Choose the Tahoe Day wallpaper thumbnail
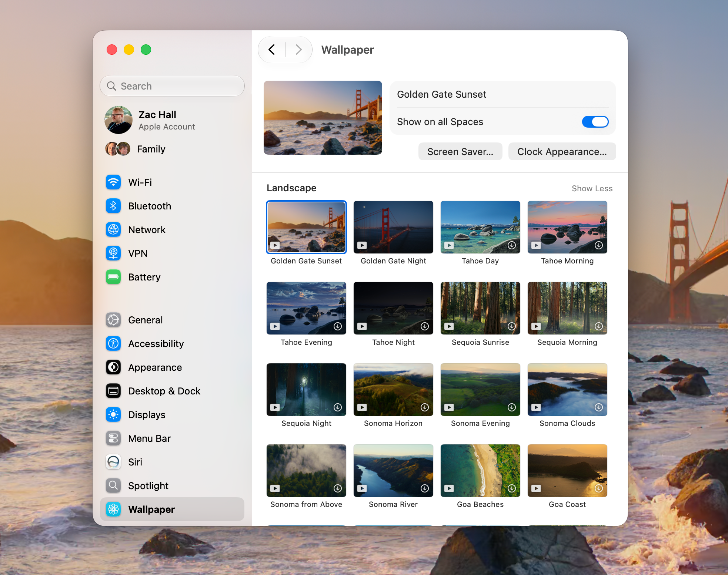 (480, 227)
